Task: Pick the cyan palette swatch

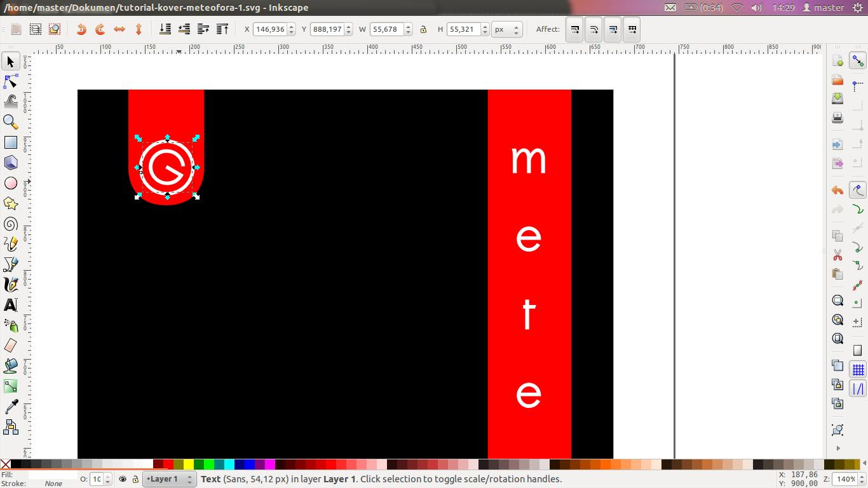Action: [229, 464]
